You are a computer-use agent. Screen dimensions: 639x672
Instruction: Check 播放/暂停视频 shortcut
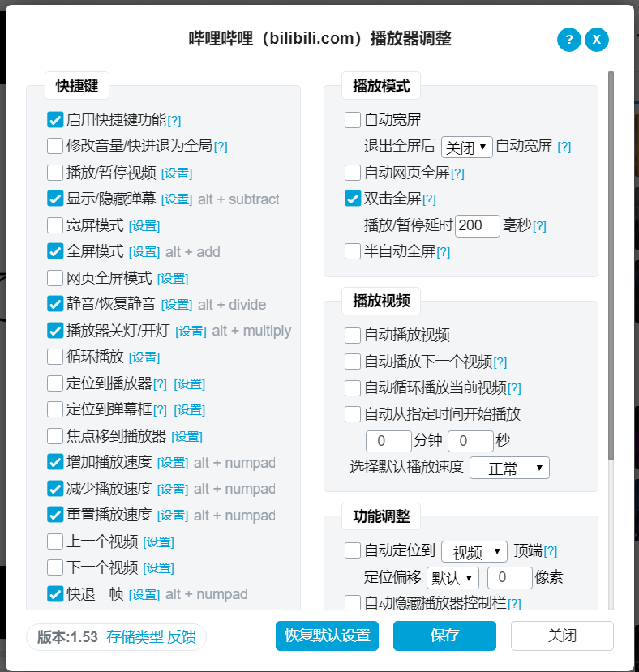pyautogui.click(x=55, y=173)
